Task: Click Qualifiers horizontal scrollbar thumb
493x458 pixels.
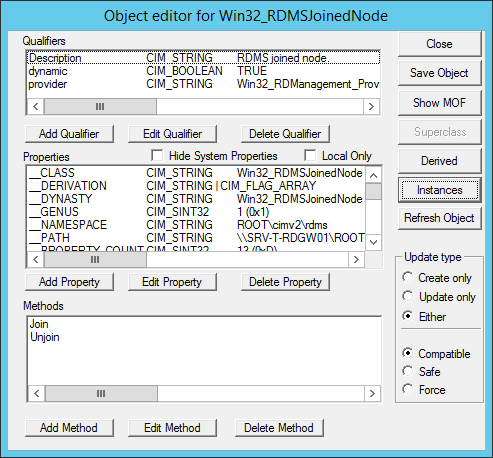Action: pos(100,107)
